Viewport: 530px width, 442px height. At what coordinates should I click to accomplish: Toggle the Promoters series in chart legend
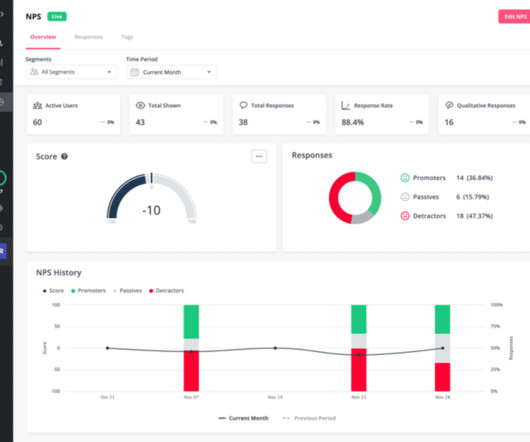tap(88, 291)
